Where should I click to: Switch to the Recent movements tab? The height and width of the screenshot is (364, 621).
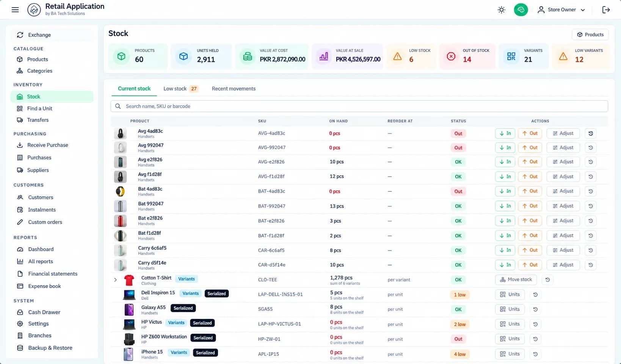[234, 89]
